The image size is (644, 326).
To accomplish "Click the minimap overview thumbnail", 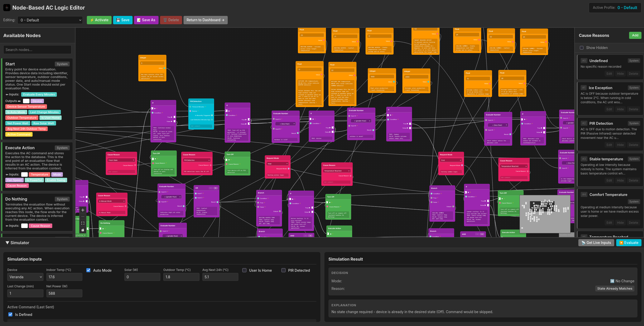I will point(545,214).
